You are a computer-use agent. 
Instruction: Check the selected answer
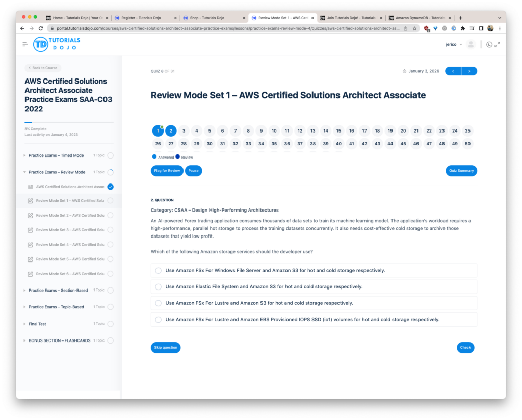point(465,348)
